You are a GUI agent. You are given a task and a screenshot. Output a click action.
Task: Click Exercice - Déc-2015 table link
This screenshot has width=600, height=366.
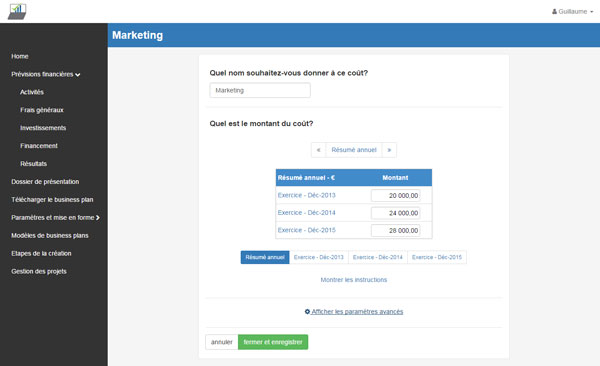[x=307, y=230]
